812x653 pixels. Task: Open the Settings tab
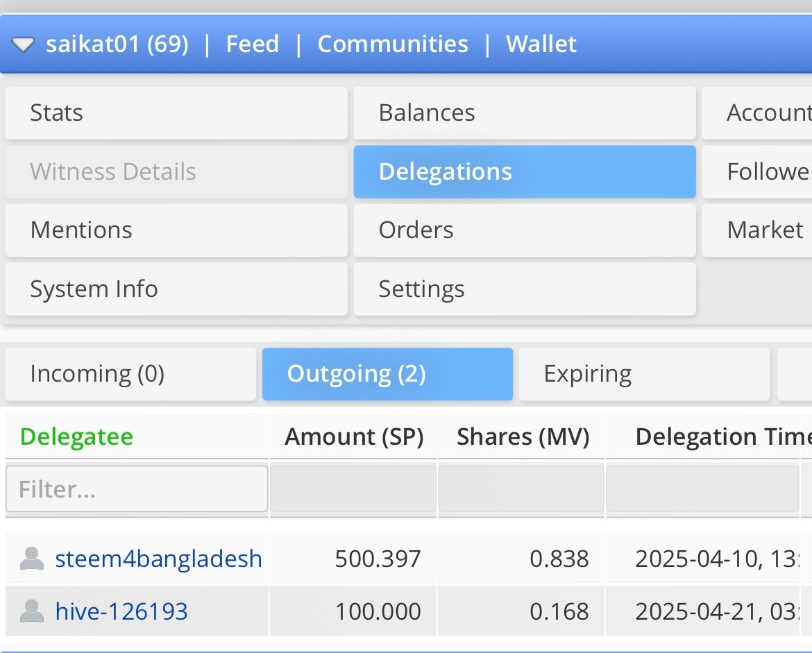pyautogui.click(x=525, y=289)
